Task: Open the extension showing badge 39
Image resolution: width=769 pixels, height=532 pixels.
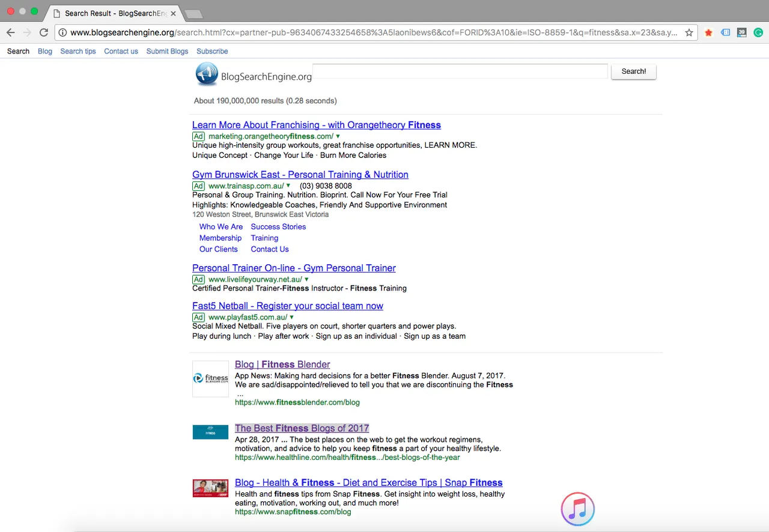Action: tap(742, 32)
